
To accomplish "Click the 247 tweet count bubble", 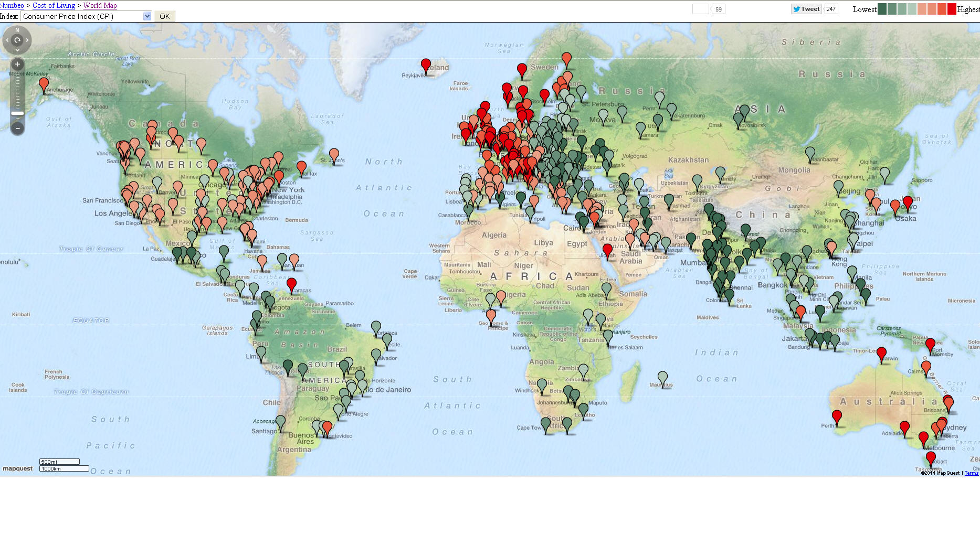I will click(x=831, y=9).
